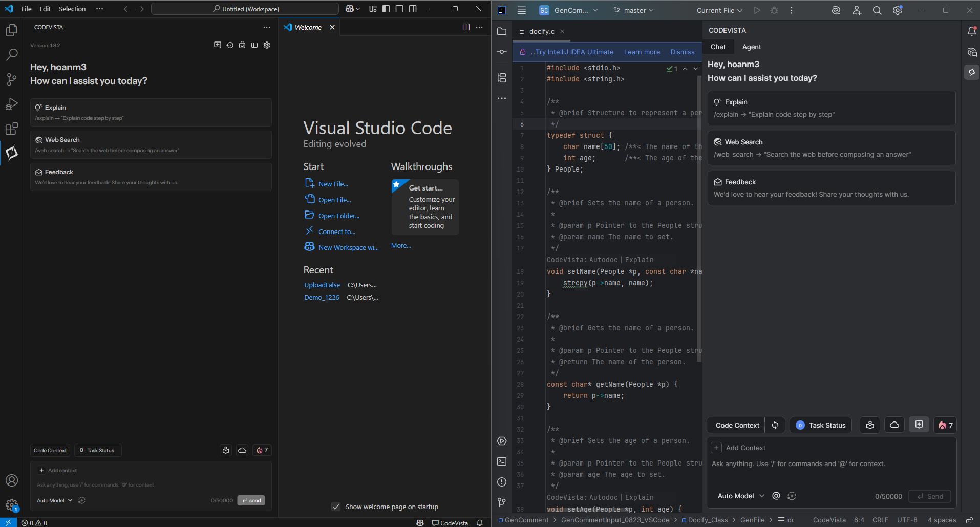Click the book-reader icon in VS Code CodeVista toolbar

[x=226, y=450]
